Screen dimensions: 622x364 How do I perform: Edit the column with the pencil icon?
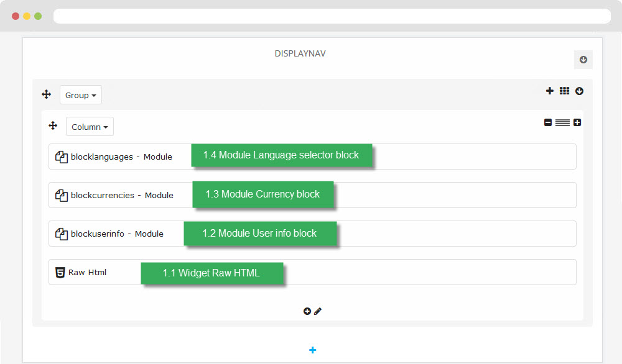tap(318, 311)
